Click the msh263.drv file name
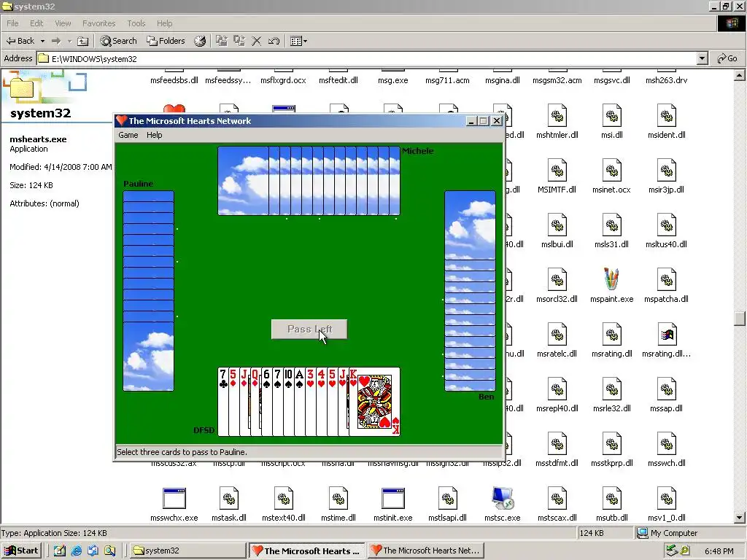 666,80
